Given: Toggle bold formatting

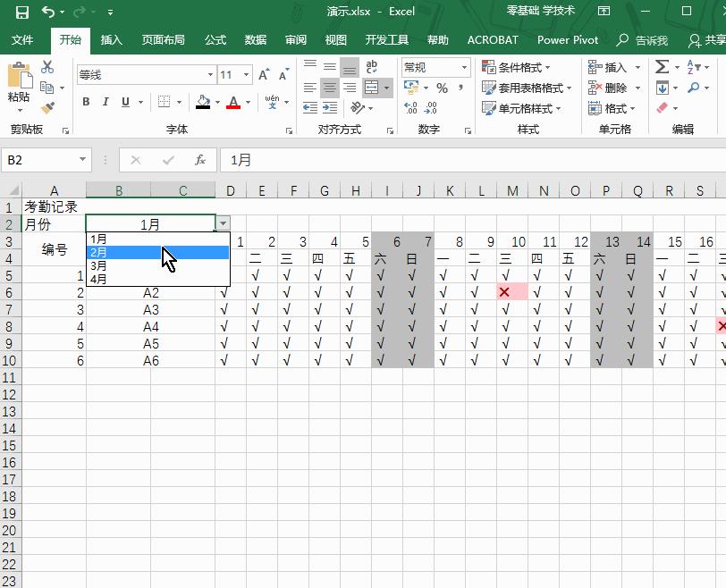Looking at the screenshot, I should [x=86, y=102].
